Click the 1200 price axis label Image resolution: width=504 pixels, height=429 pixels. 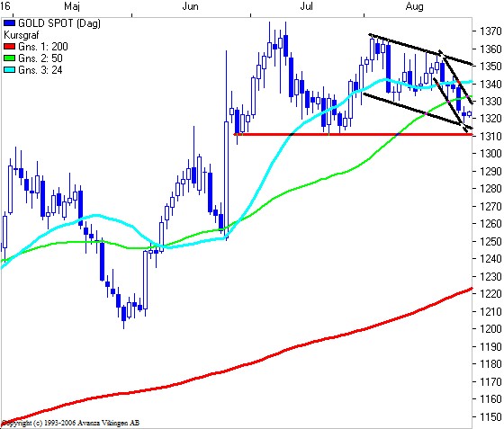pos(490,328)
